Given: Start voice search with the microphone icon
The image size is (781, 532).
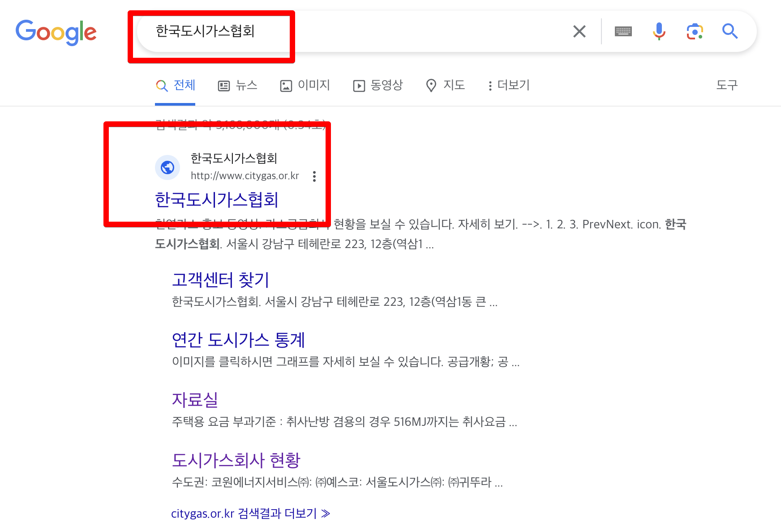Looking at the screenshot, I should tap(659, 31).
